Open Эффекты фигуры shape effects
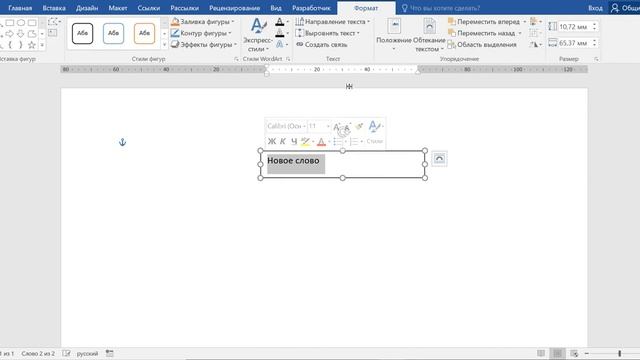 click(204, 44)
